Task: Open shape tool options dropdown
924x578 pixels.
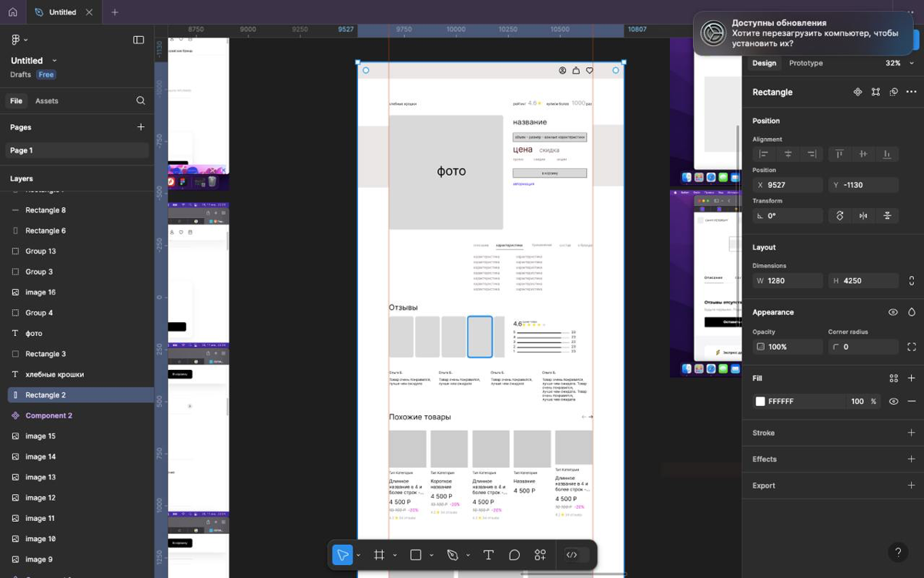Action: (431, 556)
